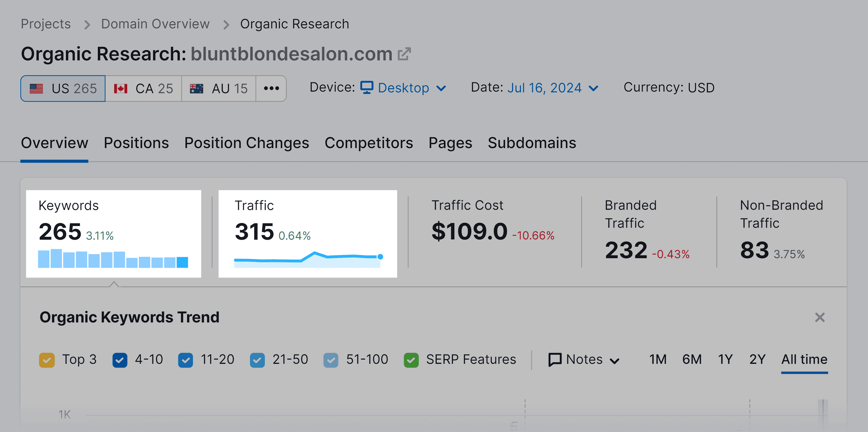Disable the 4-10 positions checkbox
Viewport: 868px width, 432px height.
point(120,360)
